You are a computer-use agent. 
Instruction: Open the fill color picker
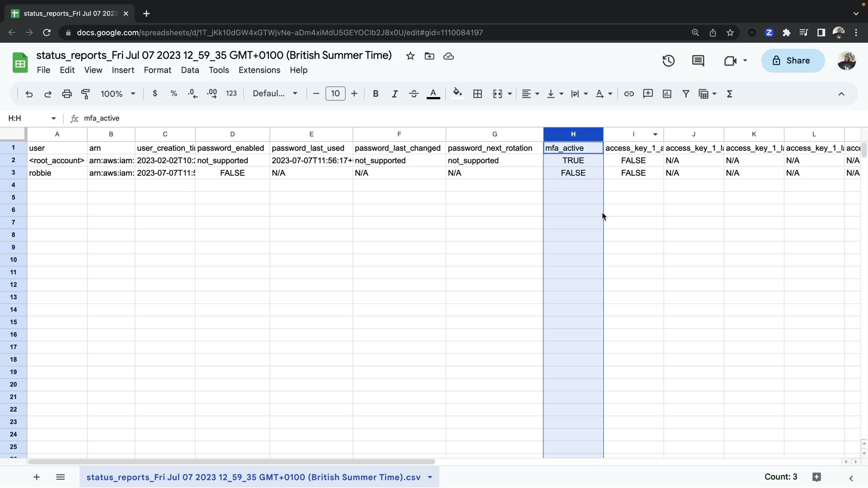457,94
